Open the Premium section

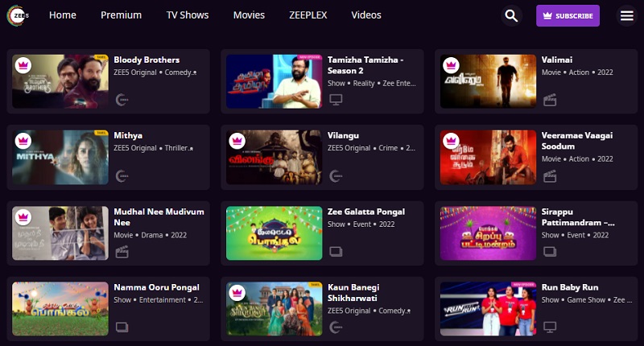click(x=122, y=15)
